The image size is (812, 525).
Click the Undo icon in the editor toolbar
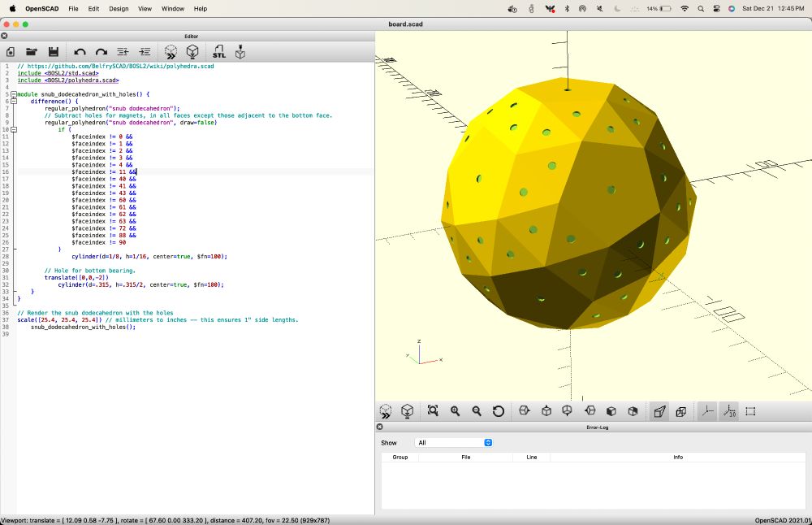[x=80, y=51]
